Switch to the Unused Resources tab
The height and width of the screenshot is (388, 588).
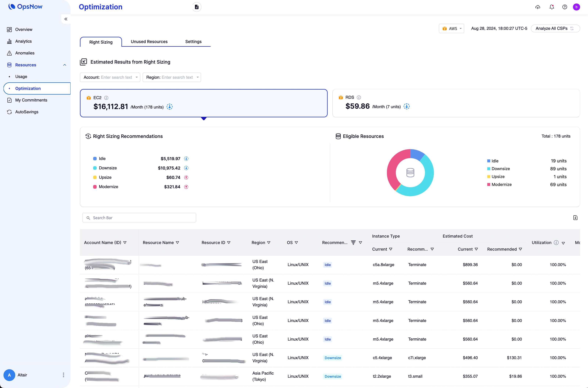(x=149, y=42)
